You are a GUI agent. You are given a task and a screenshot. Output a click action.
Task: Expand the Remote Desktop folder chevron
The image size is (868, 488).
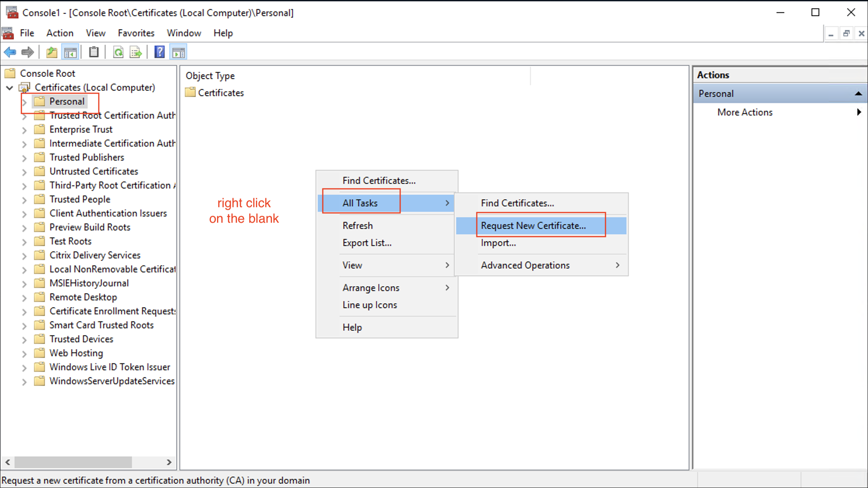24,298
